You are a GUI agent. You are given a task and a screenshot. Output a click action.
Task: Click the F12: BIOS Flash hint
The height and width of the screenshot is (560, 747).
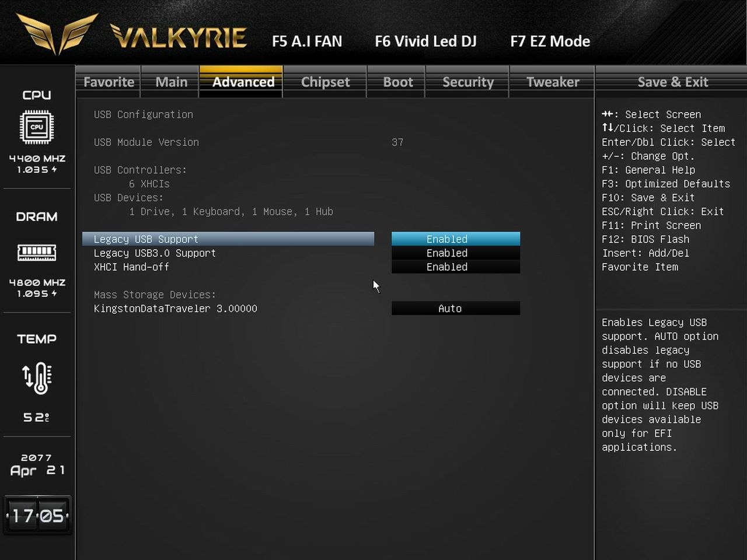click(645, 239)
